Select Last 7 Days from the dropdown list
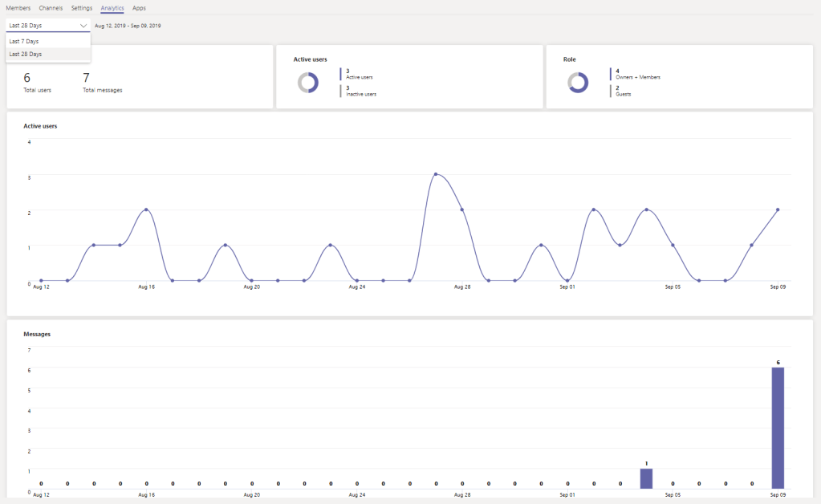Screen dimensions: 821x504 click(x=24, y=41)
